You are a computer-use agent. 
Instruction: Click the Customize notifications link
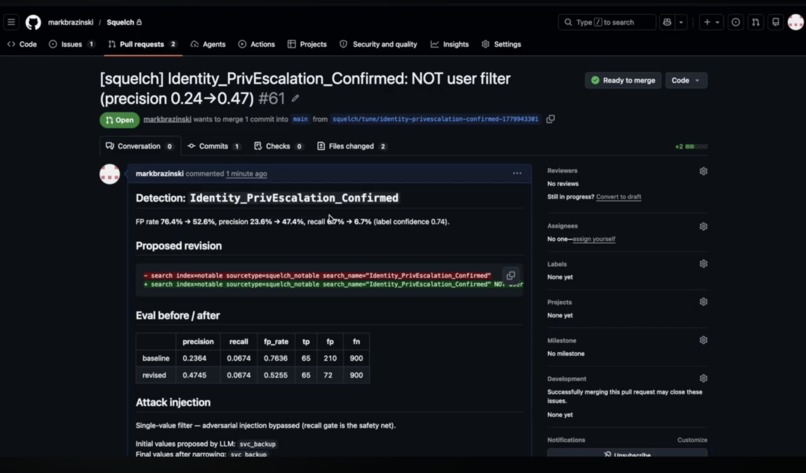coord(692,440)
